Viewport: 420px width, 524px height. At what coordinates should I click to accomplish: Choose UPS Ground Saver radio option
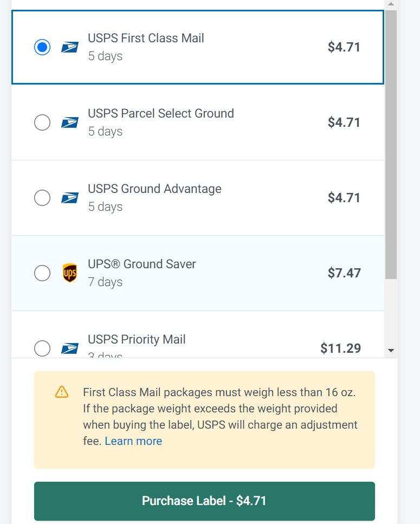42,273
